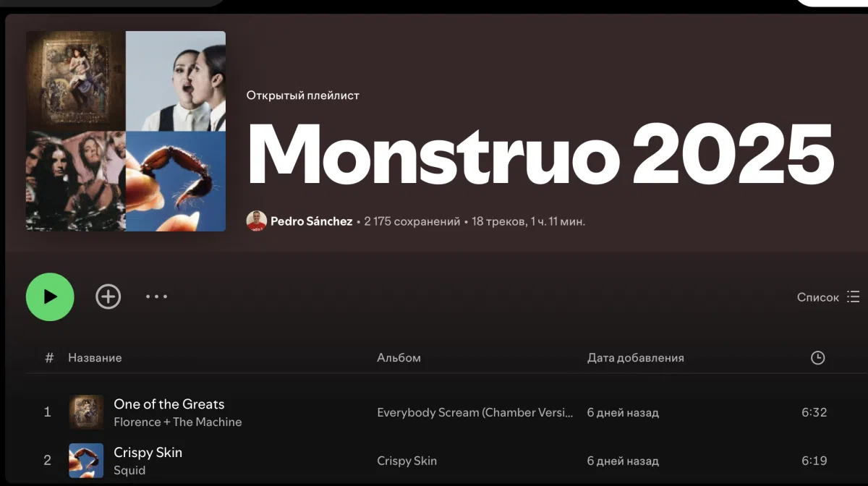Open the Crispy Skin album link

[407, 461]
